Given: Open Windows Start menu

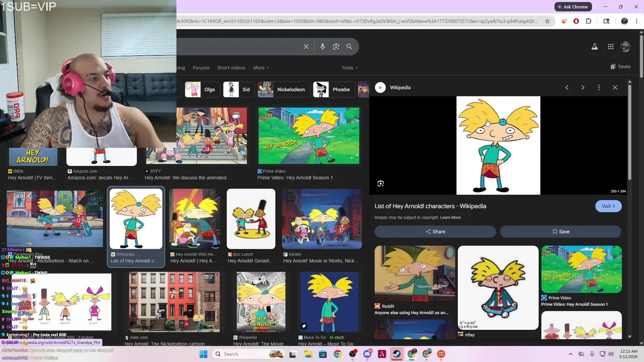Looking at the screenshot, I should point(203,354).
